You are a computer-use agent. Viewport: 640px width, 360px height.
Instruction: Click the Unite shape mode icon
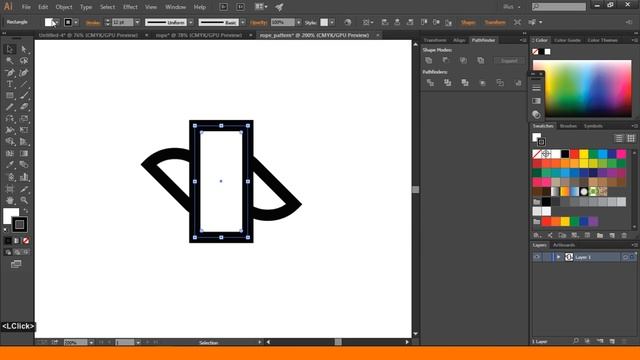(x=429, y=60)
